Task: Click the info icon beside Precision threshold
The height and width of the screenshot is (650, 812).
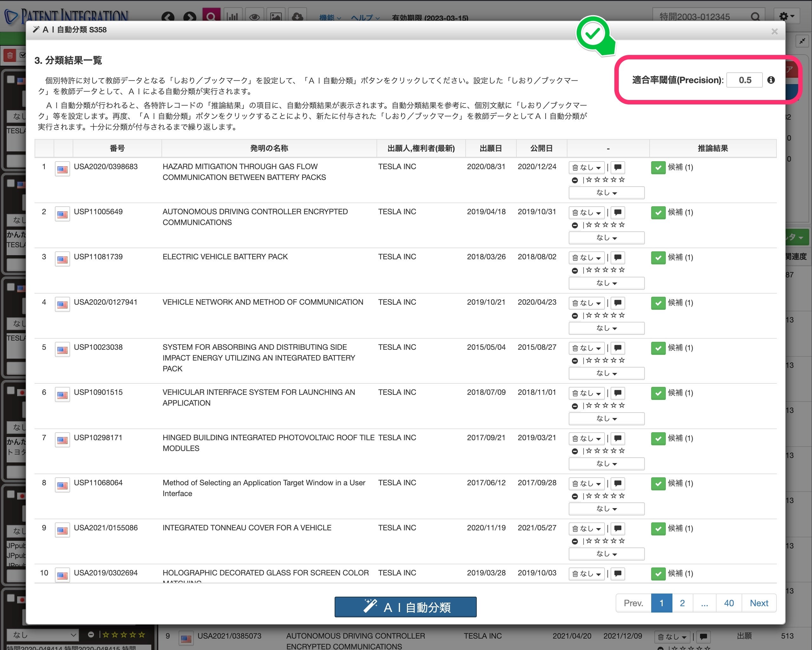Action: [771, 80]
